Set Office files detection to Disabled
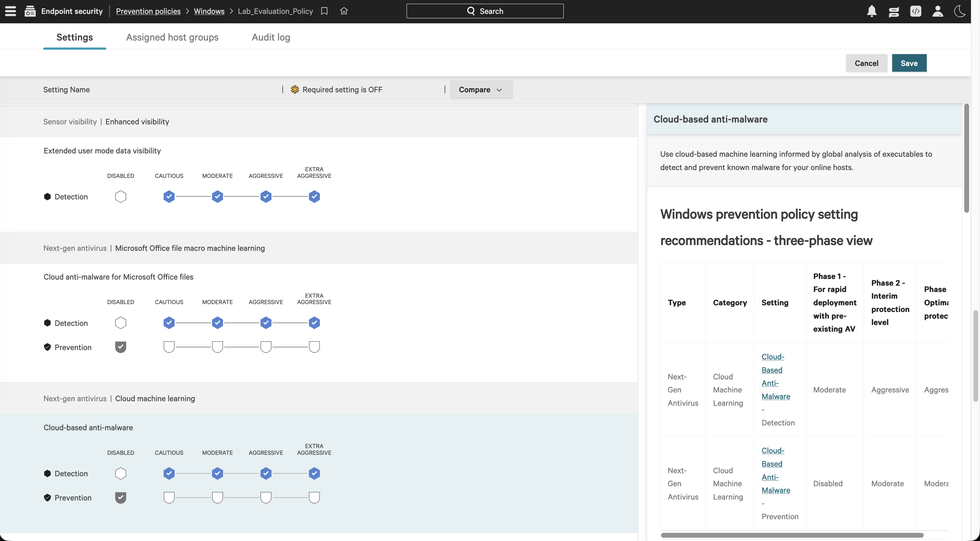Viewport: 980px width, 541px height. click(120, 323)
